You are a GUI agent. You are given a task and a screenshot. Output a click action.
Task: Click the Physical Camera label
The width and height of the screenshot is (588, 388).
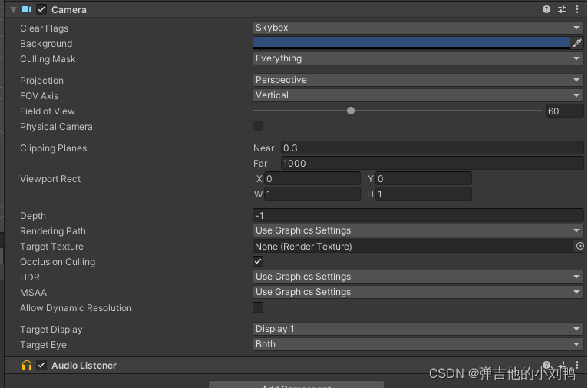(x=56, y=127)
